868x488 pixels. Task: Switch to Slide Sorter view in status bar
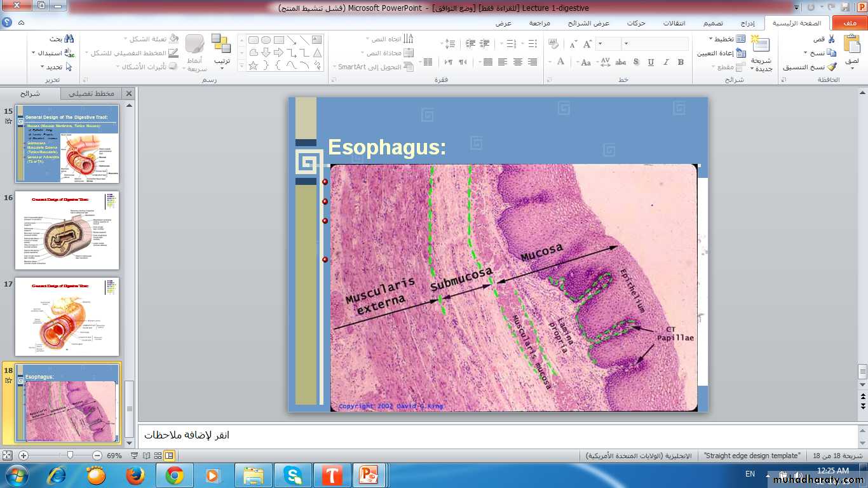click(x=158, y=456)
